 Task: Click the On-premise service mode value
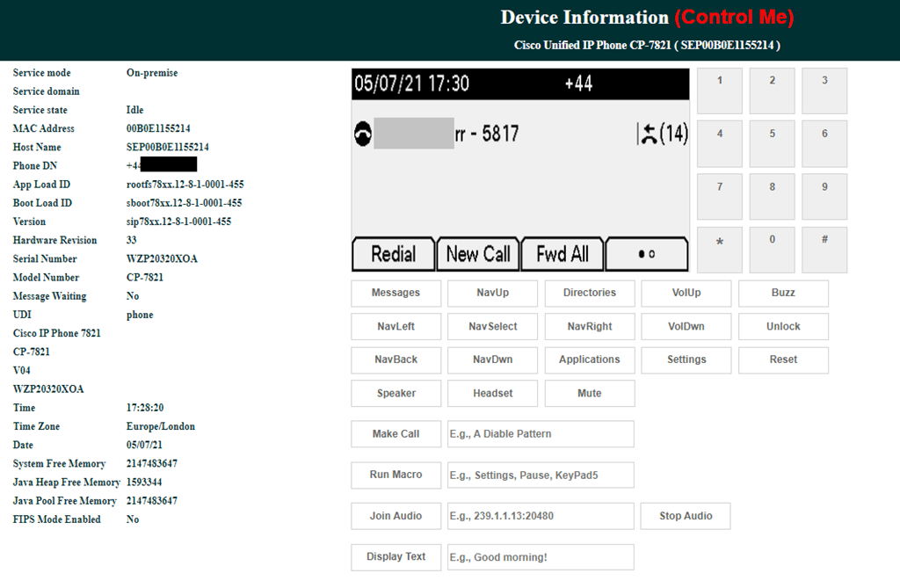152,73
